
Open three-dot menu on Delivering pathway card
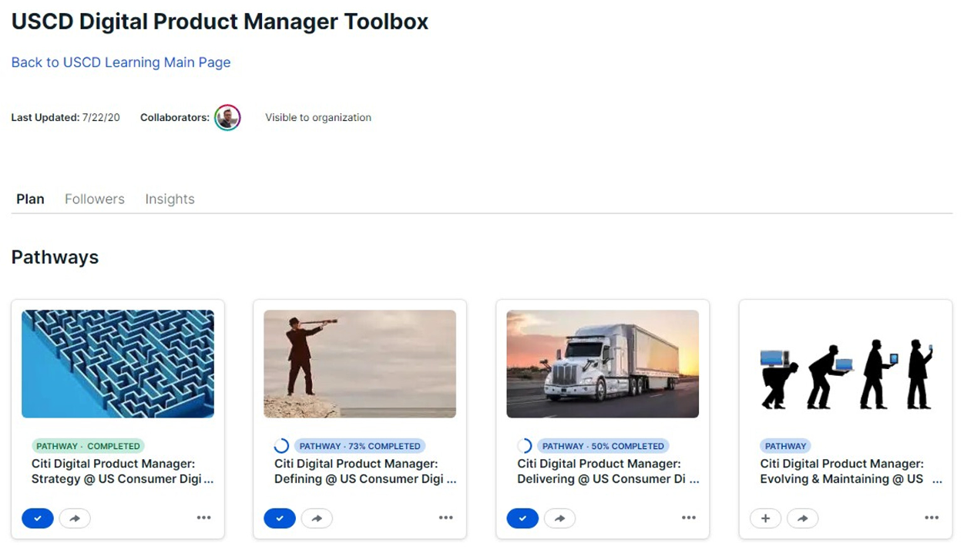(689, 518)
